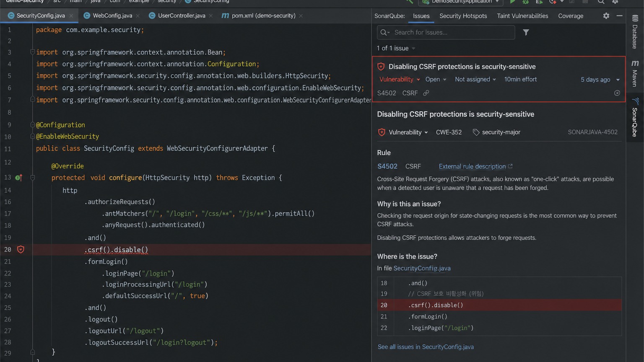Click the tag icon next to security-major
Screen dimensions: 644x362
click(476, 132)
